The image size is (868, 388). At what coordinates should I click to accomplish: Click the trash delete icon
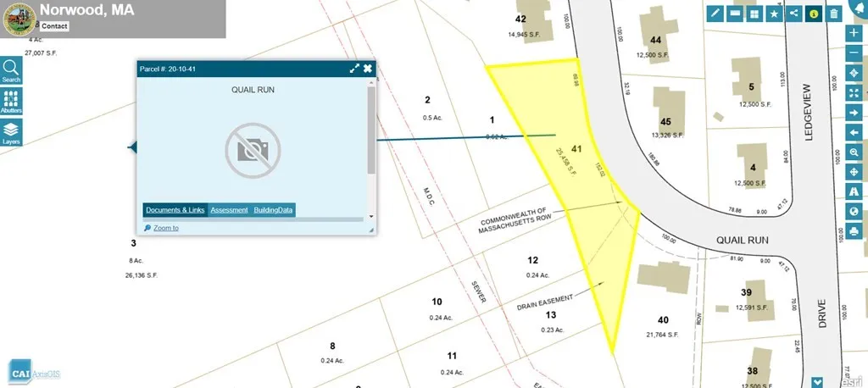coord(834,13)
